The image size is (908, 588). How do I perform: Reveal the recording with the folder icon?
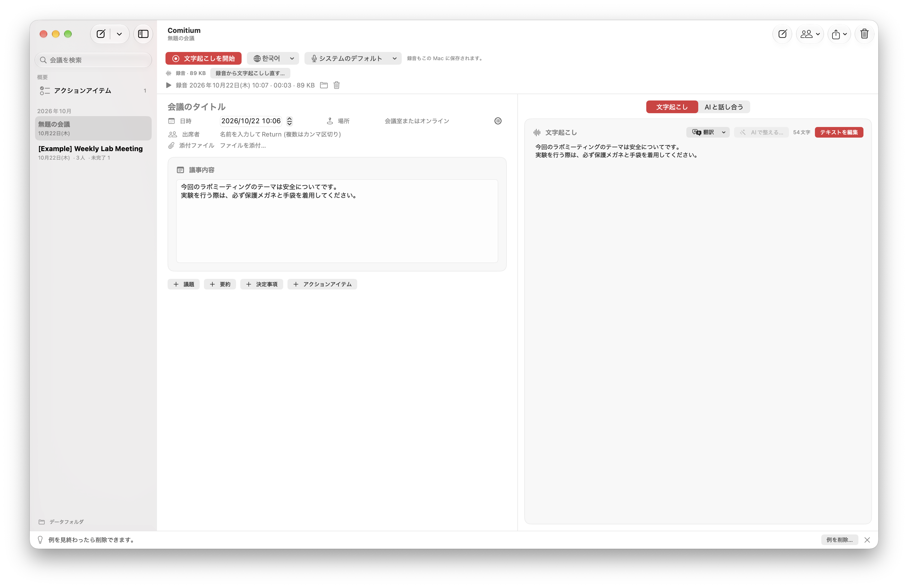[324, 85]
